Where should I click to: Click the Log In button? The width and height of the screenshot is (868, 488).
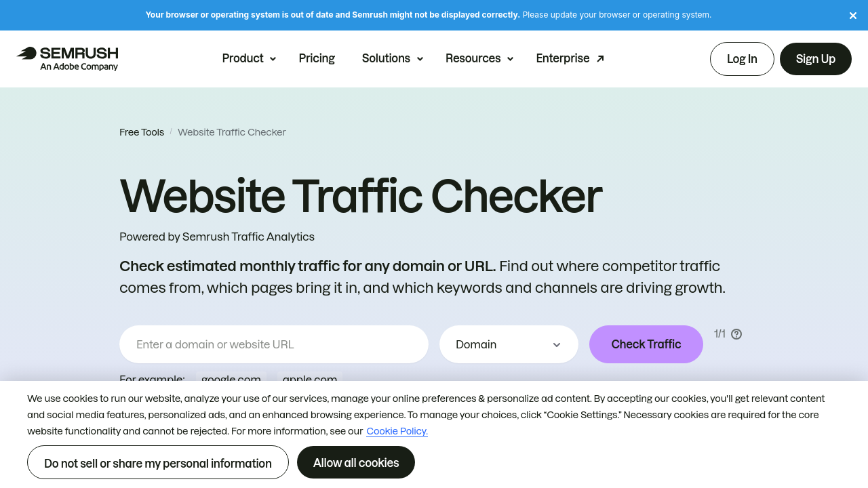pyautogui.click(x=742, y=59)
